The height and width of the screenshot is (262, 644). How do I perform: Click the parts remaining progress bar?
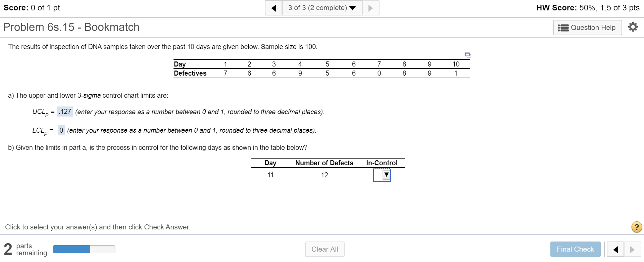point(84,249)
